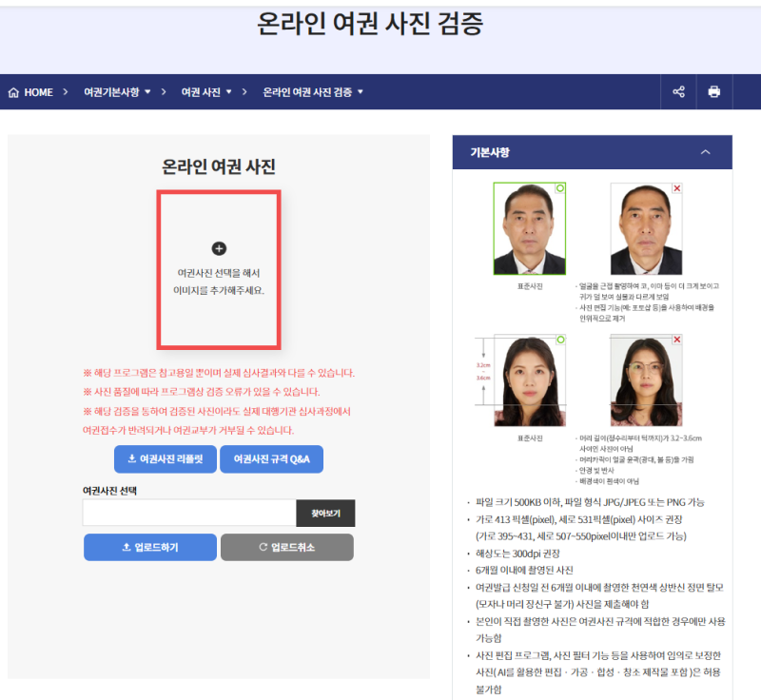Image resolution: width=761 pixels, height=700 pixels.
Task: Click the 해상도는 300dpi 권장 text
Action: pos(517,554)
